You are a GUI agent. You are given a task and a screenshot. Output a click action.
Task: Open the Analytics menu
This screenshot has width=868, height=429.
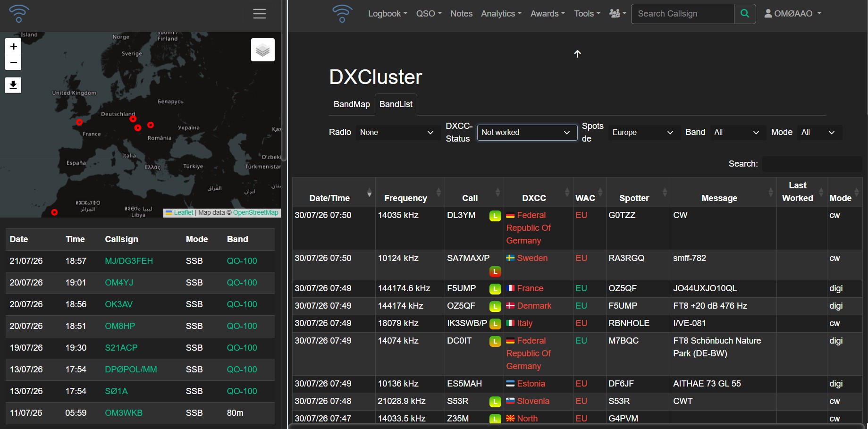(501, 14)
